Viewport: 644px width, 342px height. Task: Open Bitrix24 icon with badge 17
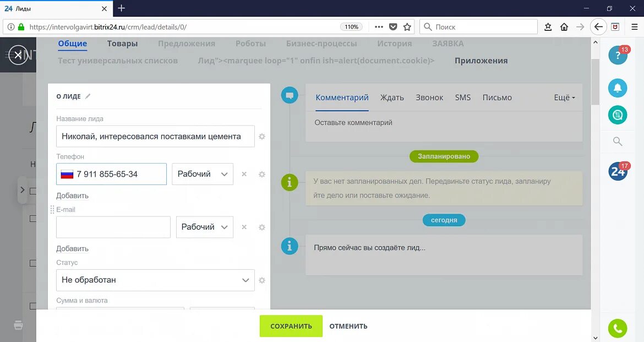click(x=619, y=171)
